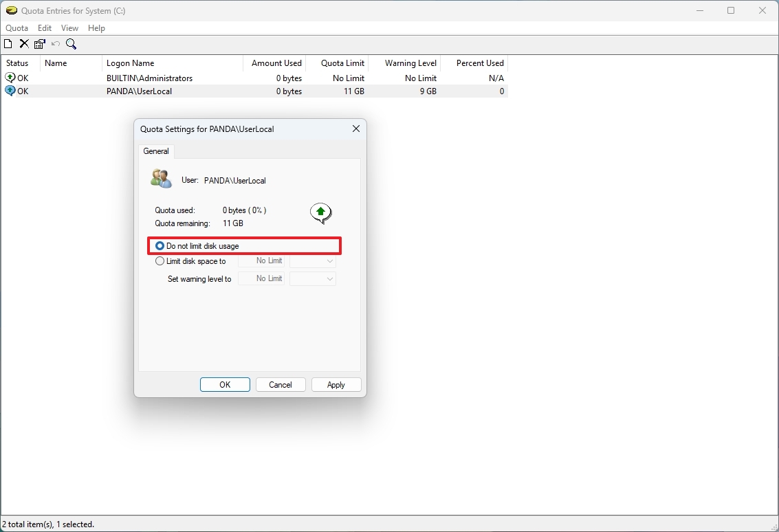Sort by the Warning Level column header
Viewport: 779px width, 532px height.
tap(404, 63)
